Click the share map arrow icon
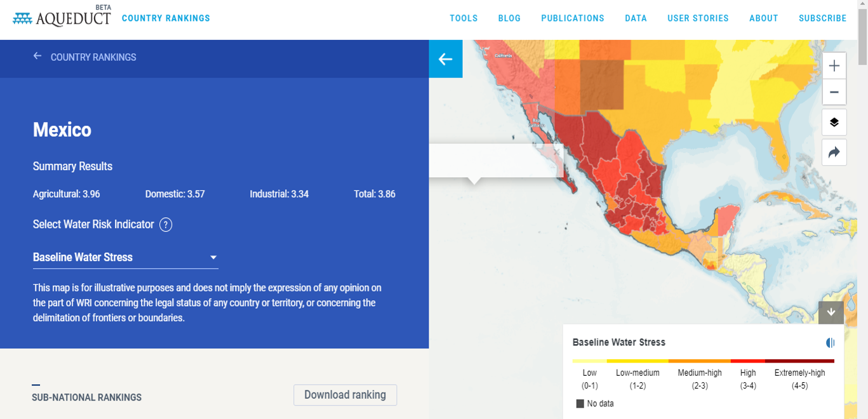Image resolution: width=868 pixels, height=419 pixels. [x=834, y=152]
